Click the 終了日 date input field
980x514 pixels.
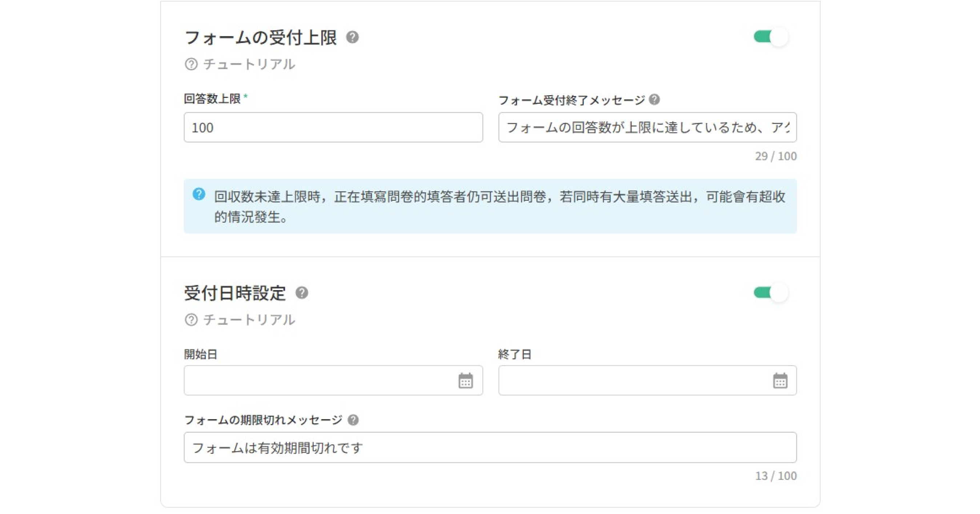coord(647,381)
